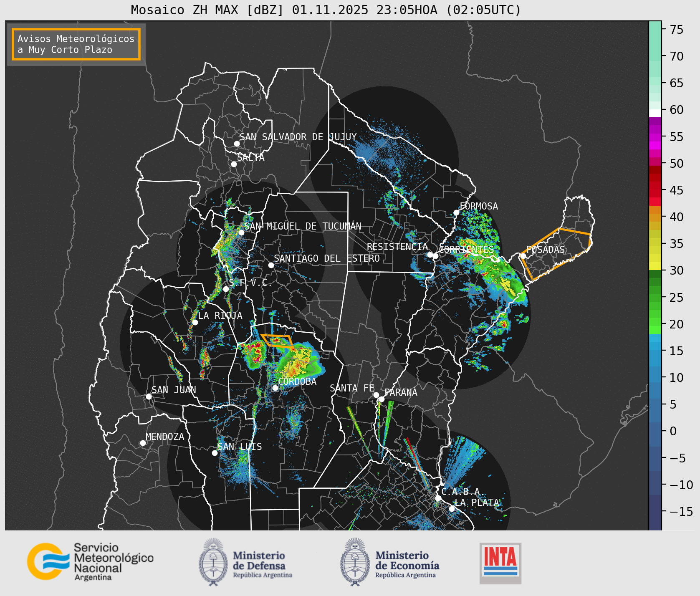
Task: Click the Santiago del Estero marker dot
Action: tap(271, 265)
